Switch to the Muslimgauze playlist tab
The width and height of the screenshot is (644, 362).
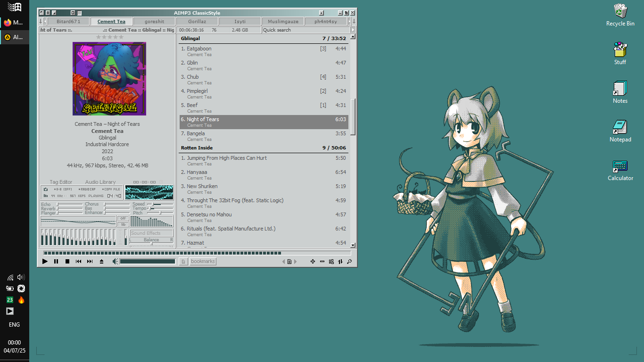click(283, 21)
